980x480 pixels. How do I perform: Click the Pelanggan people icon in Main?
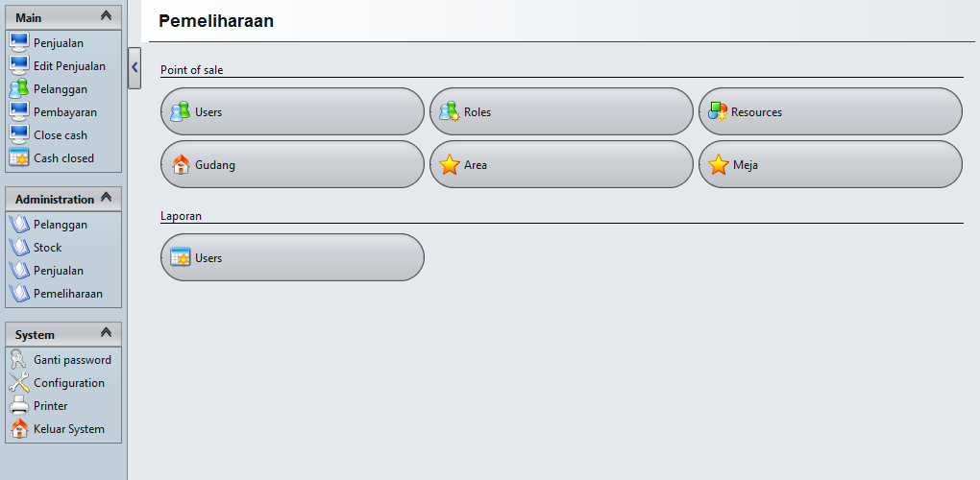coord(19,89)
